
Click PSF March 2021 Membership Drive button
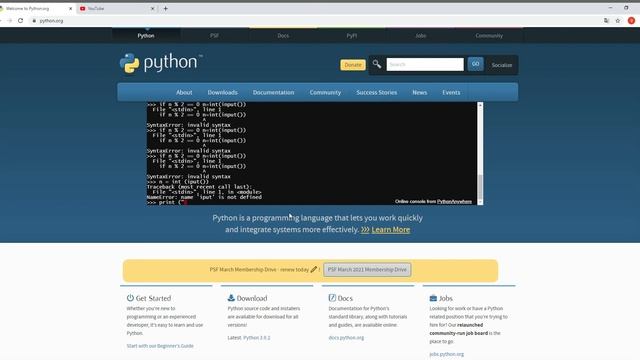click(x=367, y=269)
